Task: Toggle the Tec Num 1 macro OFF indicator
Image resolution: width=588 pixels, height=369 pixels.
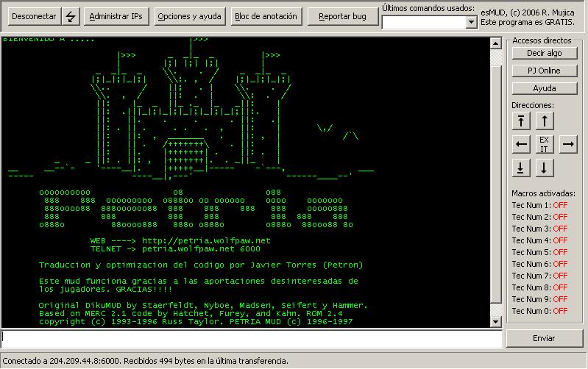Action: 560,205
